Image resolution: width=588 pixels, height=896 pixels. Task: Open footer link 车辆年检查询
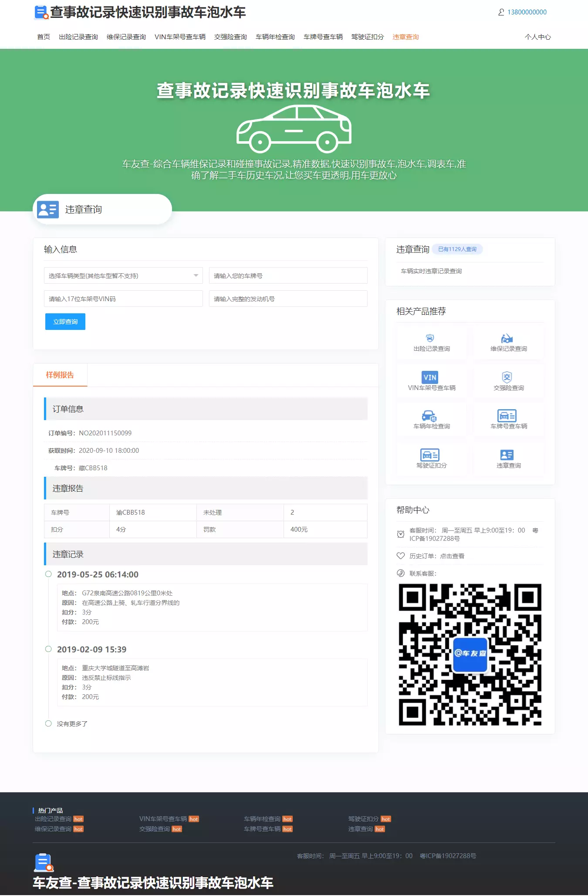click(x=262, y=819)
